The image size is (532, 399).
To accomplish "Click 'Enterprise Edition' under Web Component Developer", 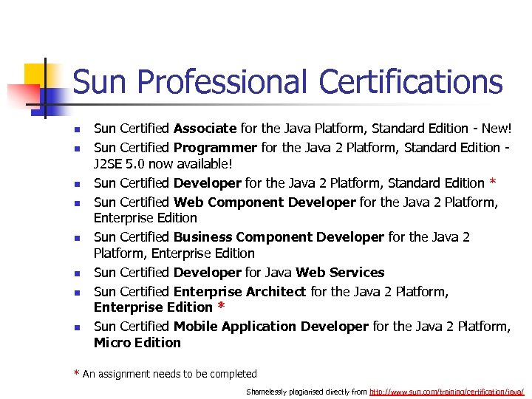I will click(x=146, y=218).
